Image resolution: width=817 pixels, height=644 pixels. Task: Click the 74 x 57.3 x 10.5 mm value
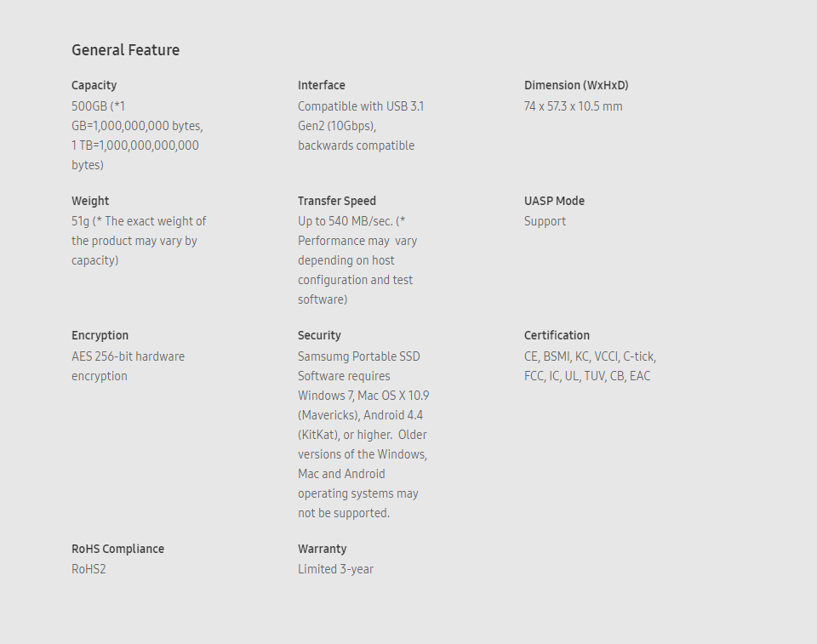[573, 106]
